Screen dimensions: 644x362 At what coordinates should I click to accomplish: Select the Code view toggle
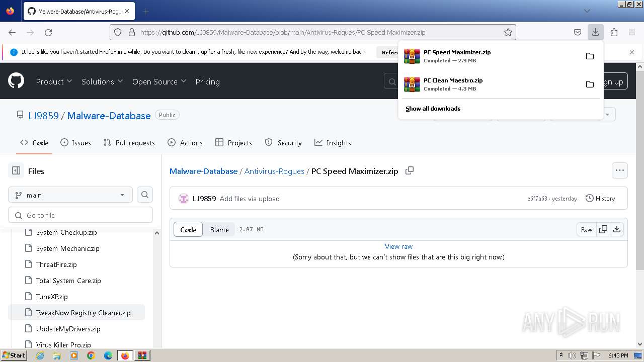[x=188, y=229]
